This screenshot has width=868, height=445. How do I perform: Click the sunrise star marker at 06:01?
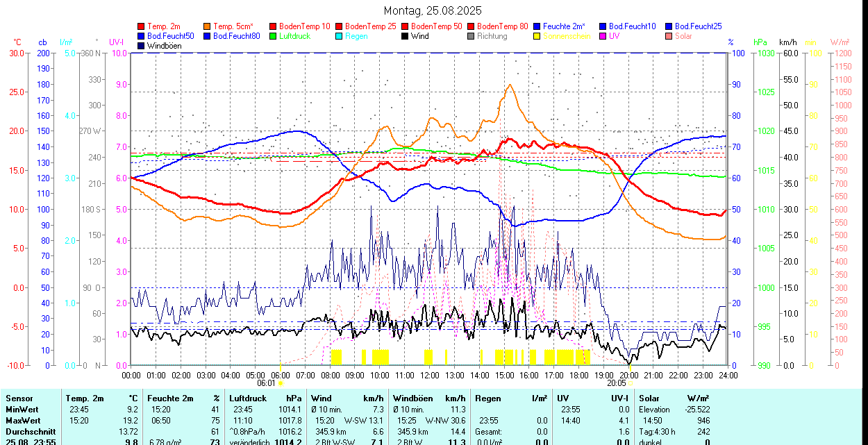(x=281, y=383)
